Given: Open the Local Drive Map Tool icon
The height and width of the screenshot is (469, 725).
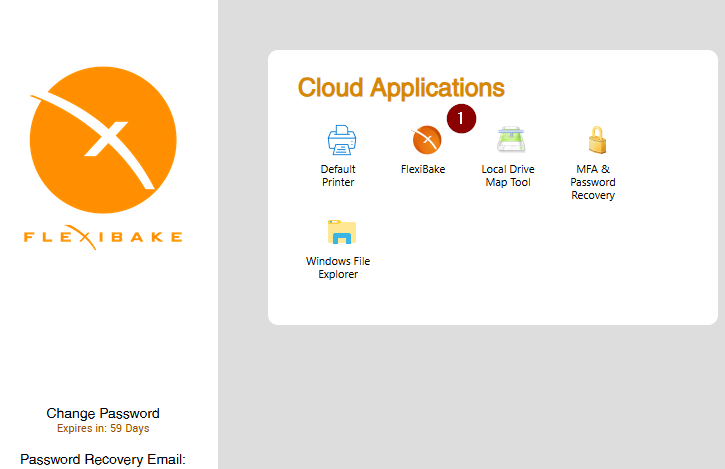Looking at the screenshot, I should (x=511, y=139).
